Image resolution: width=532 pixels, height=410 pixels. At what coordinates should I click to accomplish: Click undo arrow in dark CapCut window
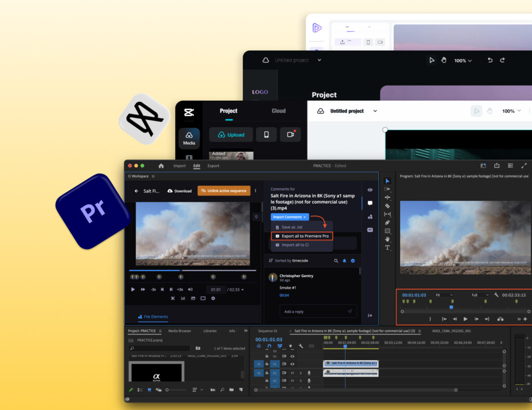(490, 60)
